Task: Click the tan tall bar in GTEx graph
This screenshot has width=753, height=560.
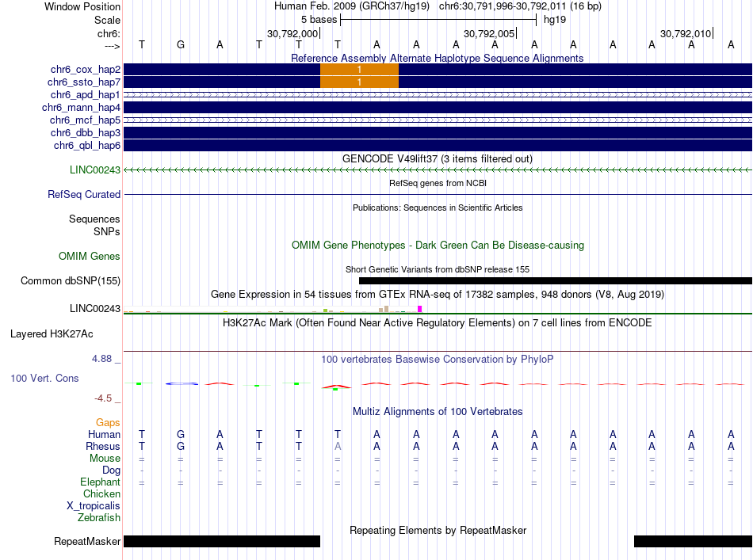Action: tap(386, 309)
